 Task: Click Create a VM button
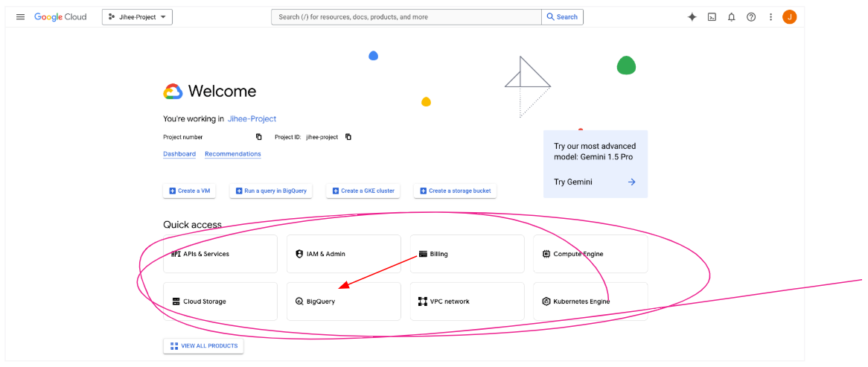(x=189, y=191)
